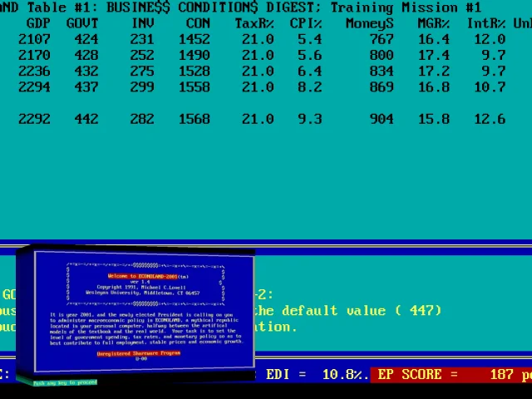This screenshot has height=399, width=532.
Task: Select the MoneyS column header
Action: (369, 23)
